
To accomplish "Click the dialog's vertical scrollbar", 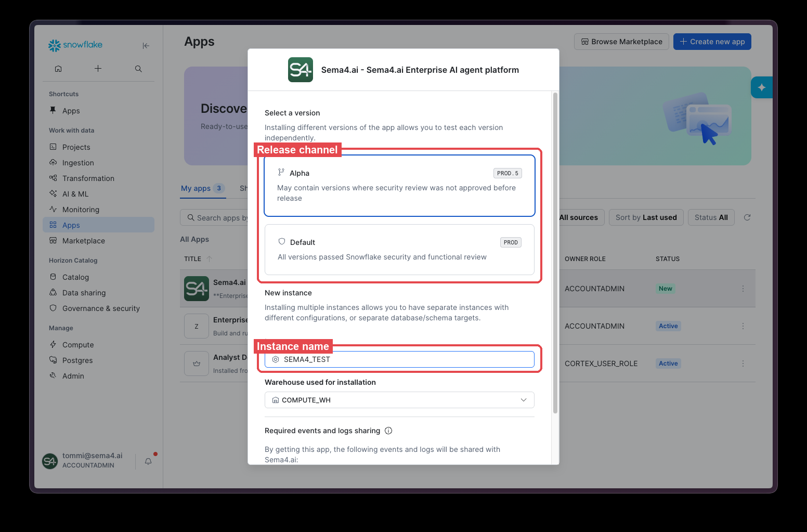I will (x=555, y=253).
